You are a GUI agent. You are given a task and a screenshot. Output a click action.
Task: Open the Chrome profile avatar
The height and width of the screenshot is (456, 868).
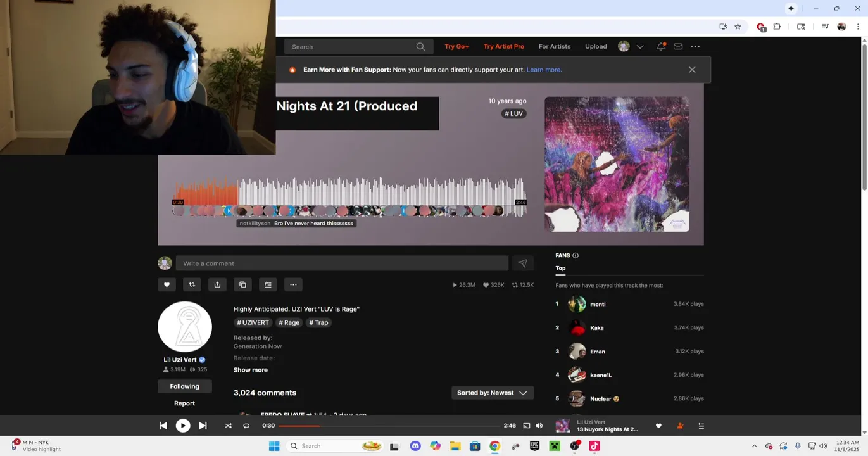(x=841, y=27)
